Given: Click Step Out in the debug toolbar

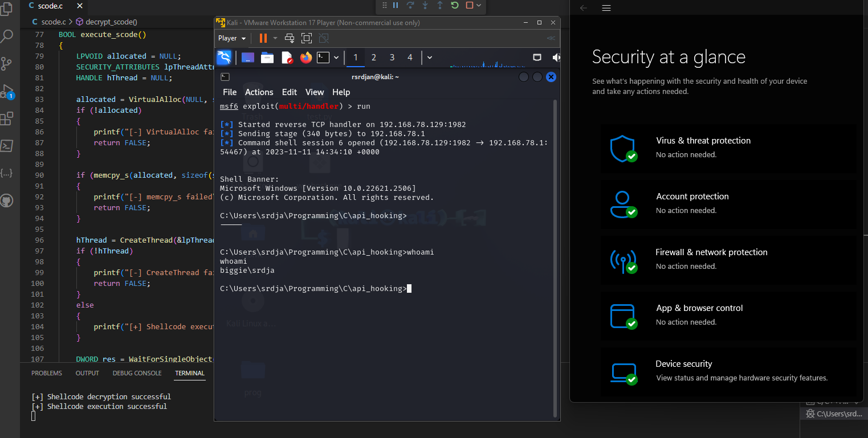Looking at the screenshot, I should tap(440, 5).
